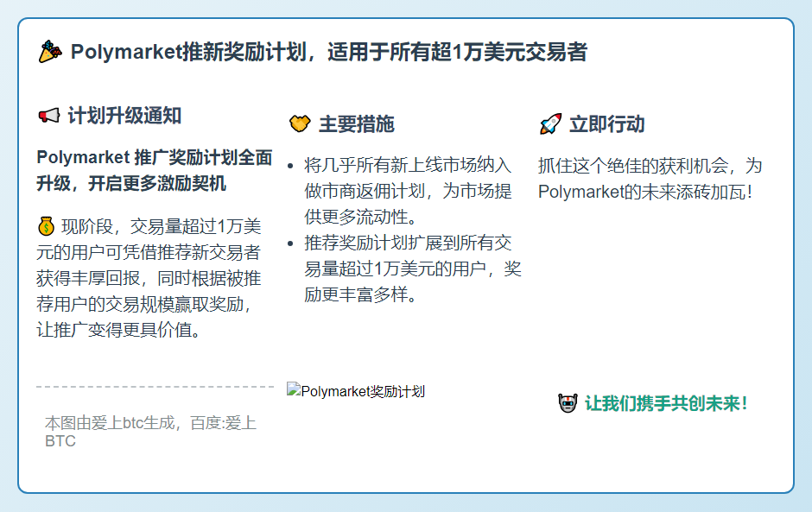Viewport: 812px width, 512px height.
Task: Click bullet 将几乎所有新上线市场纳入
Action: pos(408,191)
